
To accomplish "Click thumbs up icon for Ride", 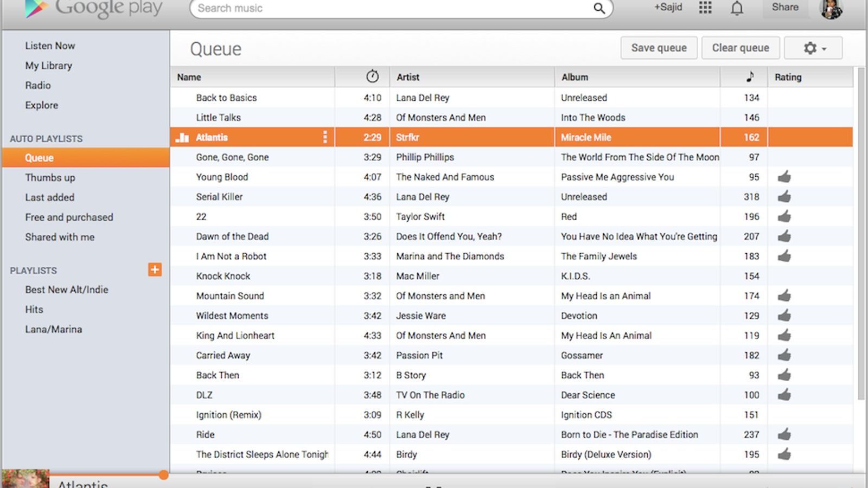I will coord(784,434).
